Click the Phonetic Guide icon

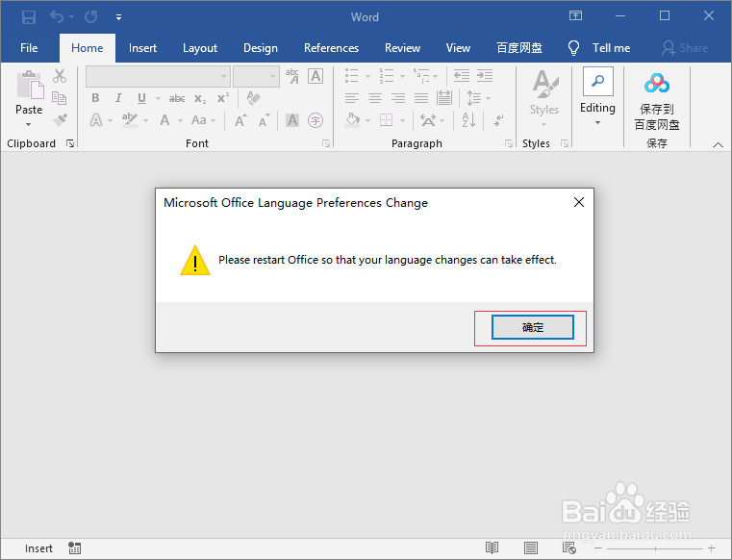[x=292, y=76]
